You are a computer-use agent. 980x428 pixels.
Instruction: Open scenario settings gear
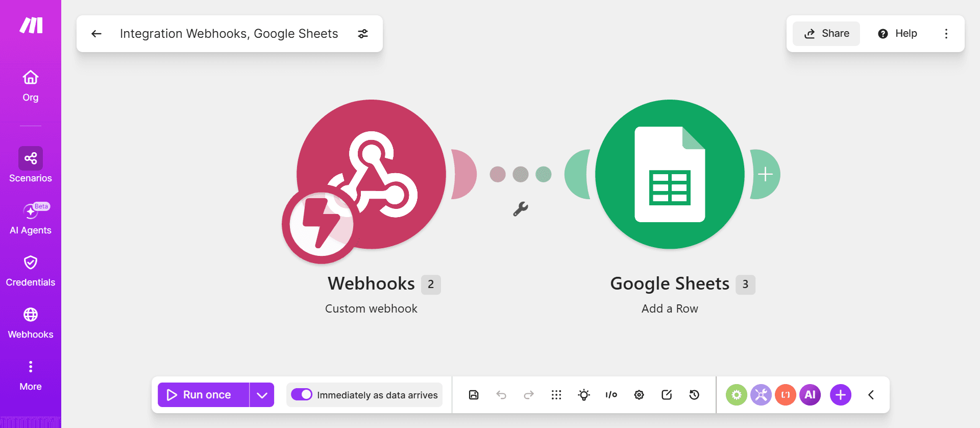[639, 395]
